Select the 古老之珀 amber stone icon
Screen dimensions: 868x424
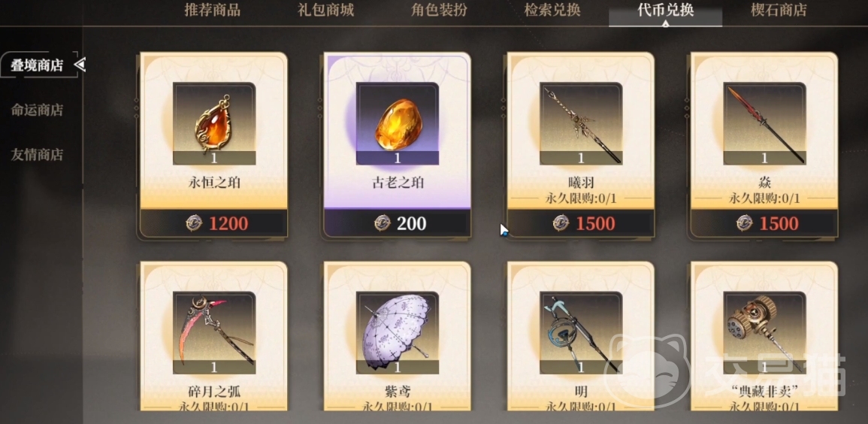pyautogui.click(x=397, y=123)
